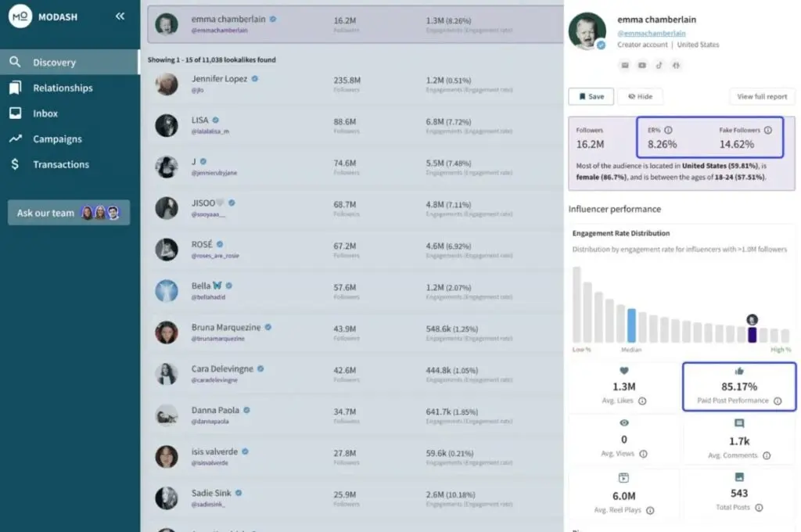Click the comment icon above Avg. Comments
Screen dimensions: 801x532
739,423
